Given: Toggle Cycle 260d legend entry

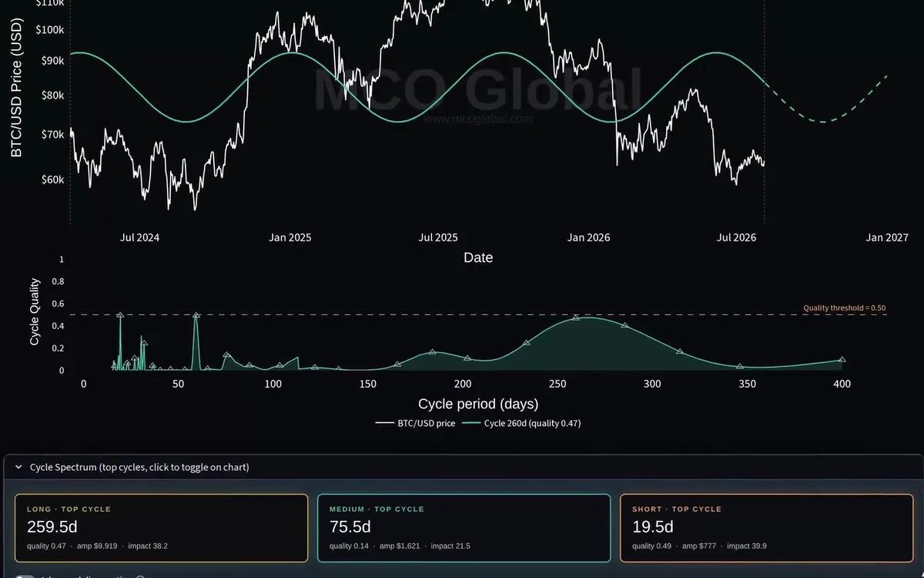Looking at the screenshot, I should [521, 423].
